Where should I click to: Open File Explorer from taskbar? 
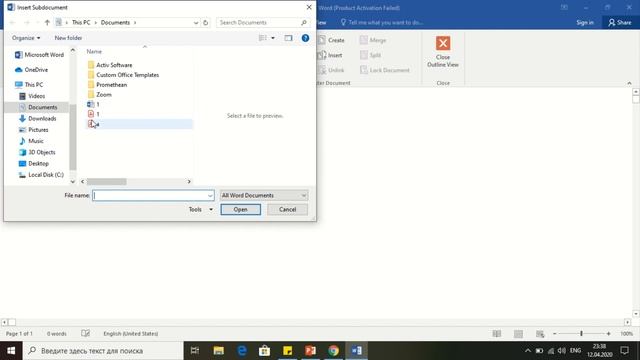(218, 351)
